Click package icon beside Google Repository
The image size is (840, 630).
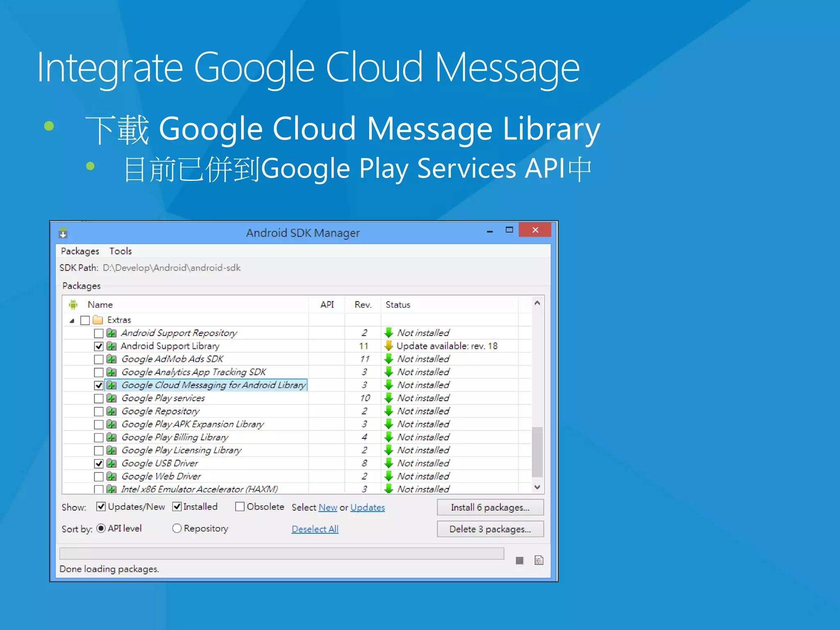click(x=111, y=411)
